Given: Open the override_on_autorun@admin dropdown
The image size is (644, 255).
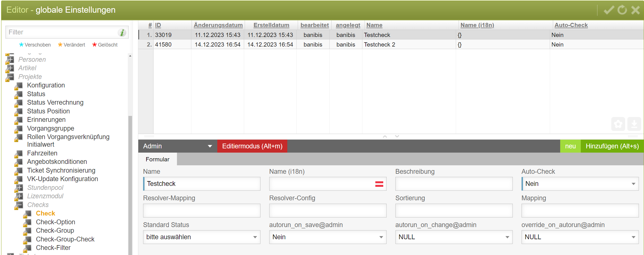Looking at the screenshot, I should [x=580, y=237].
